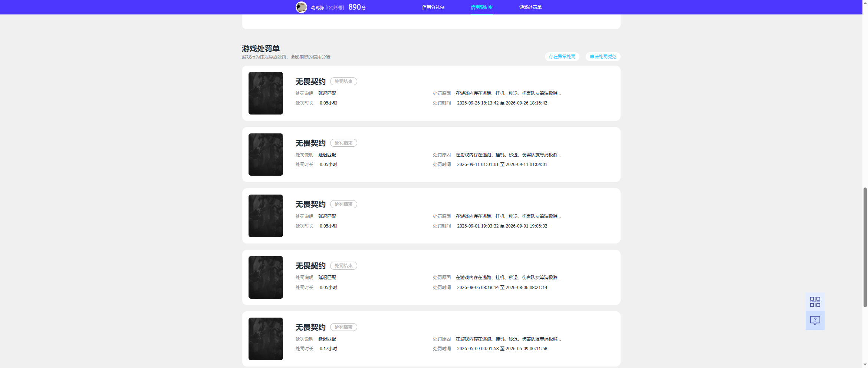Open the help feedback chat icon
868x368 pixels.
click(x=815, y=321)
